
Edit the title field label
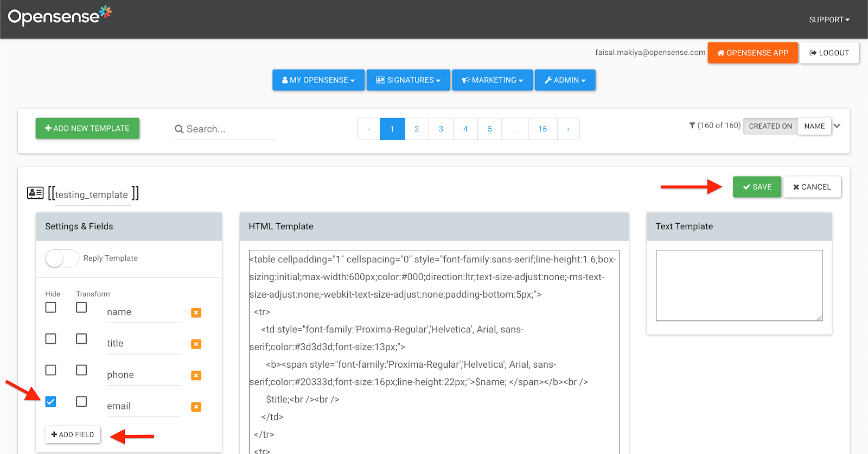point(144,343)
